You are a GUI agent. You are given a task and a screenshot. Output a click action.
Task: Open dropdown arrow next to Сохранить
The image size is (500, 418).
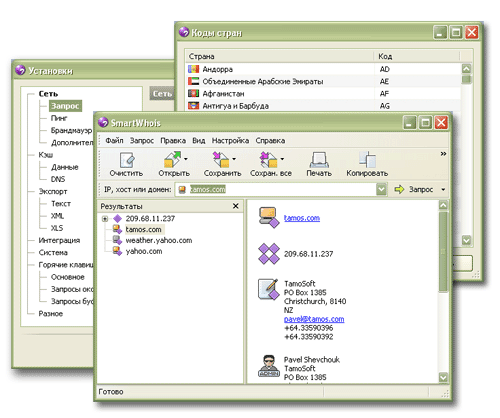coord(234,159)
